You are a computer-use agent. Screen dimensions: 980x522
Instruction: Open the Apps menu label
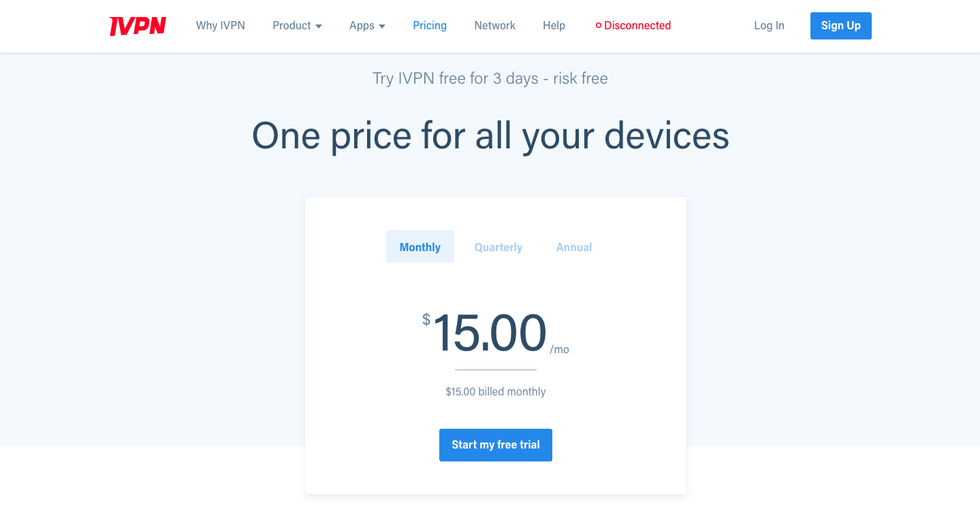362,25
